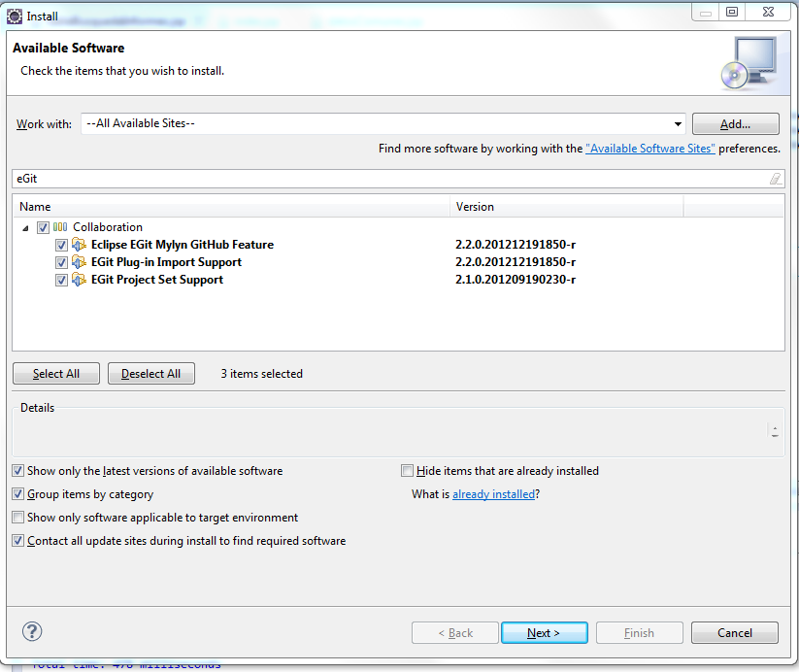Open the Work with sites dropdown
The image size is (799, 672).
tap(678, 124)
